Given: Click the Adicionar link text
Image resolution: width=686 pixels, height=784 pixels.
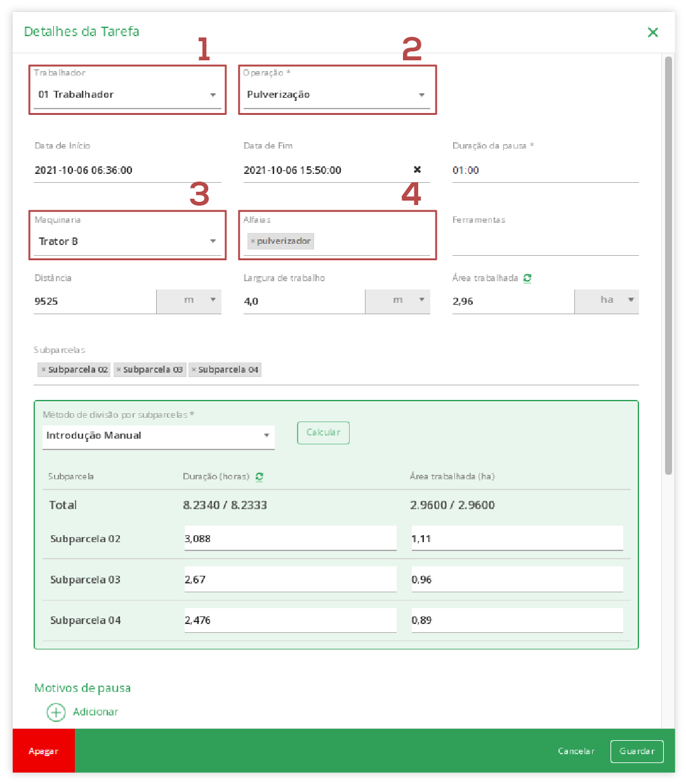Looking at the screenshot, I should (95, 712).
